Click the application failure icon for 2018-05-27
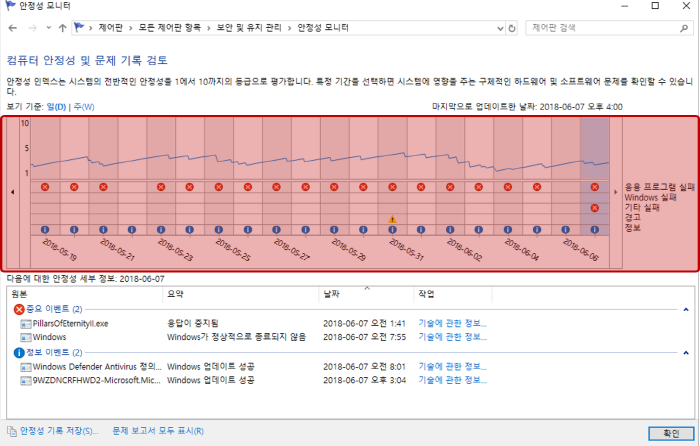The height and width of the screenshot is (446, 700). pyautogui.click(x=276, y=187)
